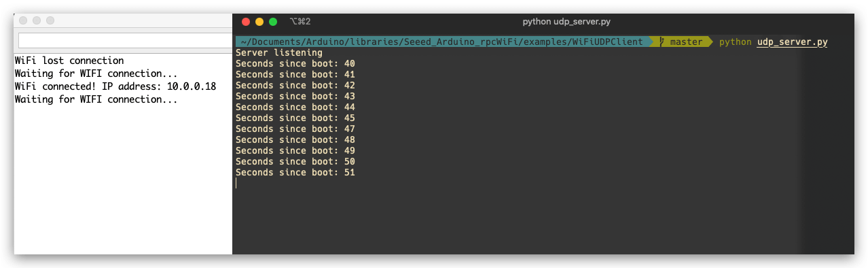Click the IP address 10.0.0.18 log line
The height and width of the screenshot is (268, 868).
[x=115, y=86]
